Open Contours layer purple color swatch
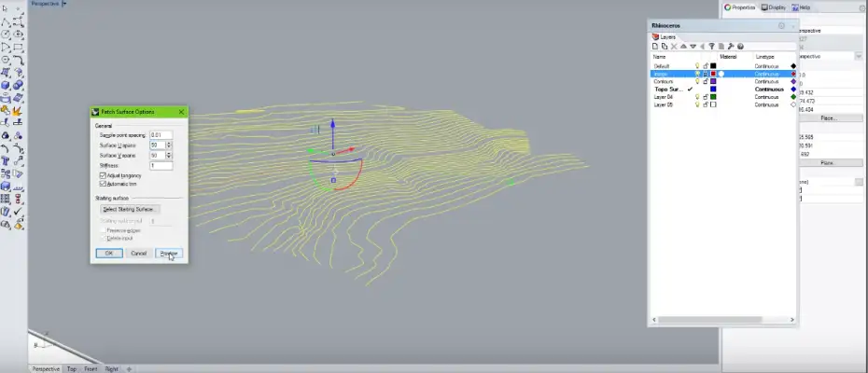Viewport: 868px width, 373px height. (x=714, y=81)
